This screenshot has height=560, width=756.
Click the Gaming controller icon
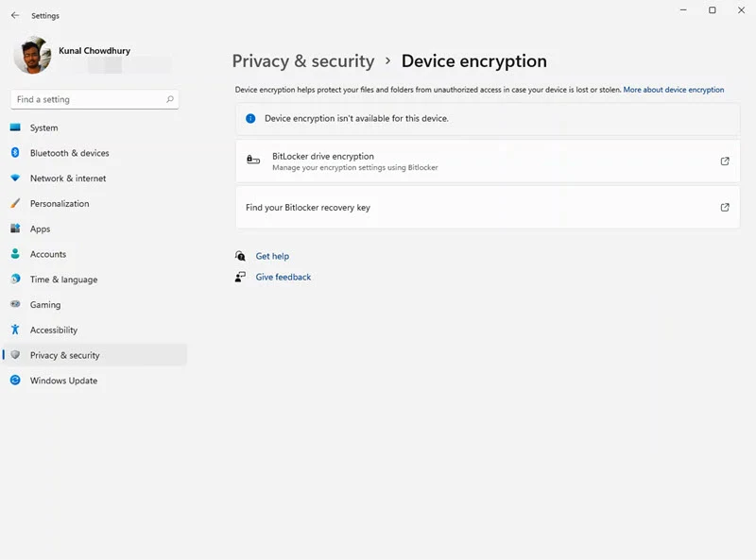[x=15, y=304]
